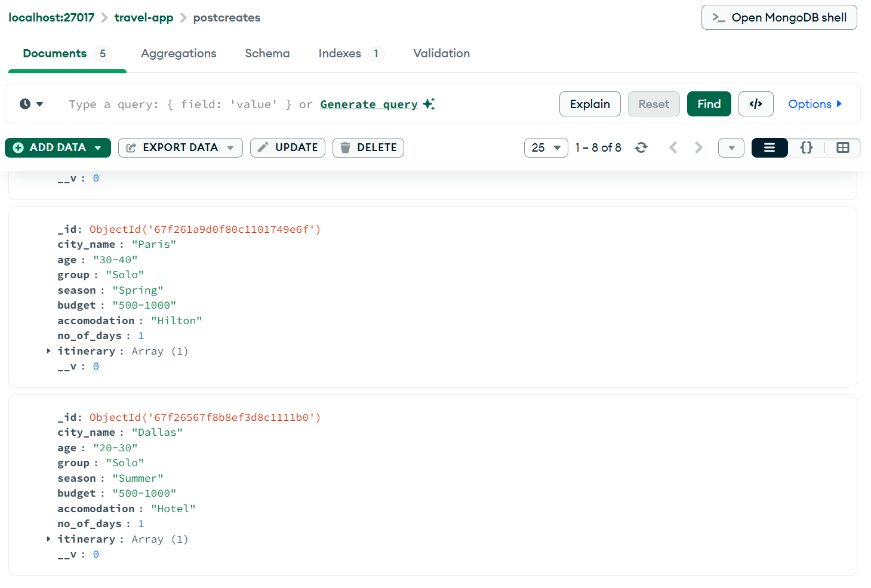Image resolution: width=871 pixels, height=588 pixels.
Task: Click the "1 – 8 of 8" results count
Action: (598, 147)
